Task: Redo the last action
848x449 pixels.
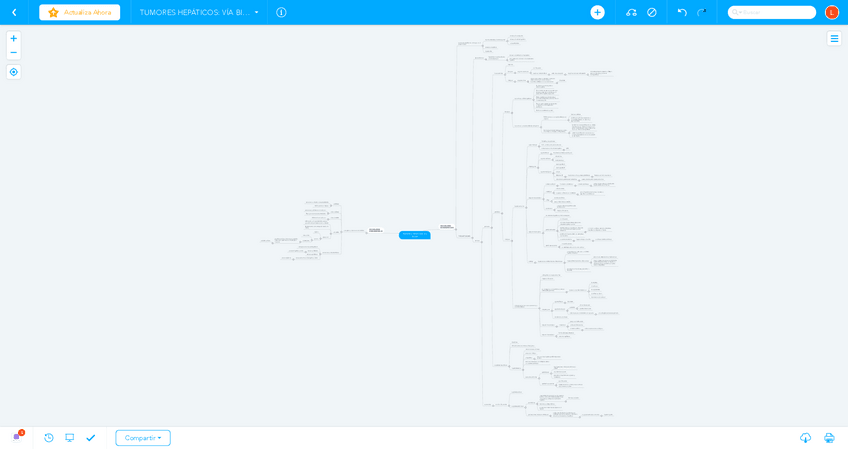Action: 702,12
